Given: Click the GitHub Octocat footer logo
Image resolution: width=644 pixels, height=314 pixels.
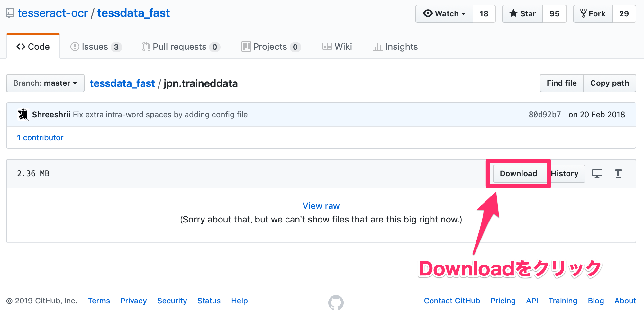Looking at the screenshot, I should coord(336,302).
